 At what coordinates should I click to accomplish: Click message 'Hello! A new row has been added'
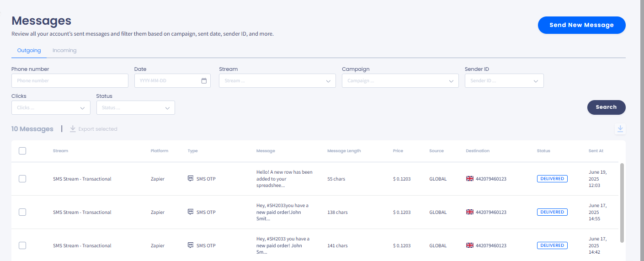tap(284, 179)
